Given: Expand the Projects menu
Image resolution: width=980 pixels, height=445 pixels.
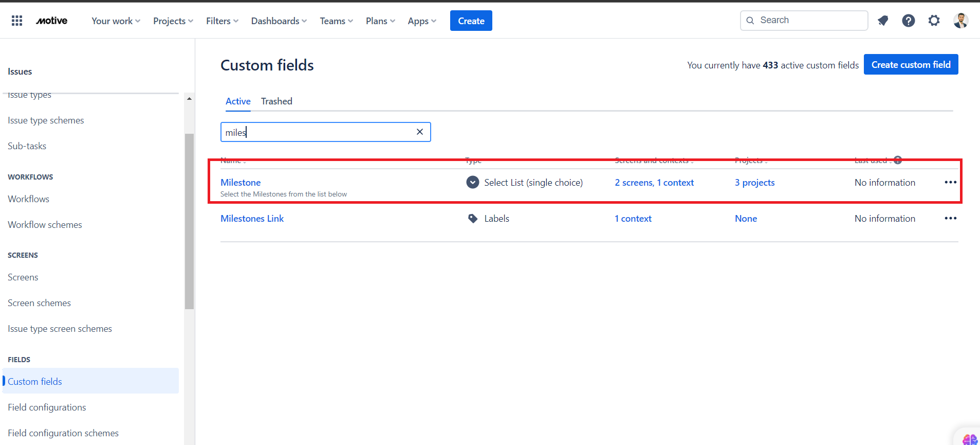Looking at the screenshot, I should (x=173, y=21).
